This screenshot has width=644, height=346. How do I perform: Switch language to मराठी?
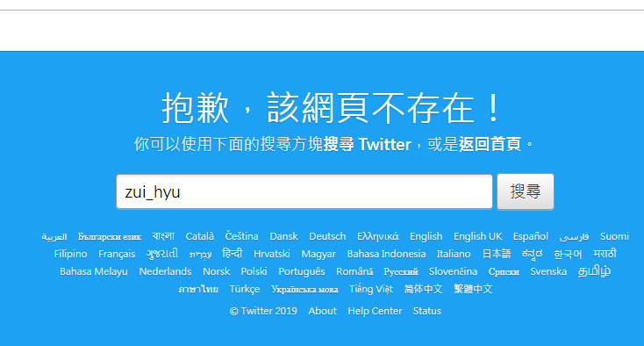click(605, 254)
